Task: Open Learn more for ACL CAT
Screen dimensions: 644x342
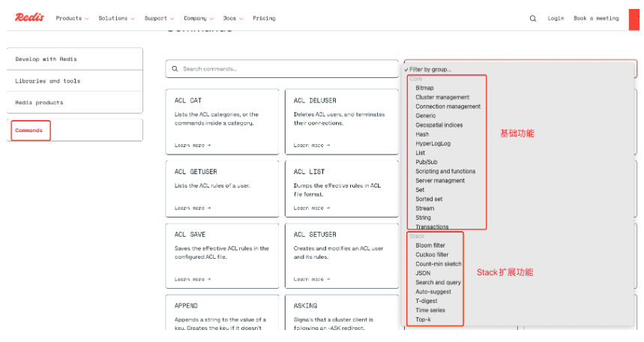Action: 192,145
